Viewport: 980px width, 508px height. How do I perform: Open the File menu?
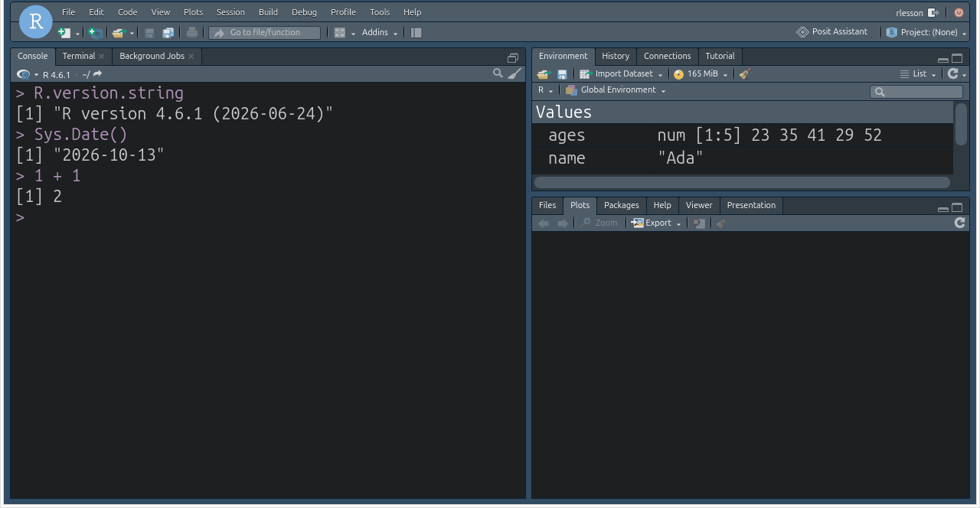click(x=69, y=12)
